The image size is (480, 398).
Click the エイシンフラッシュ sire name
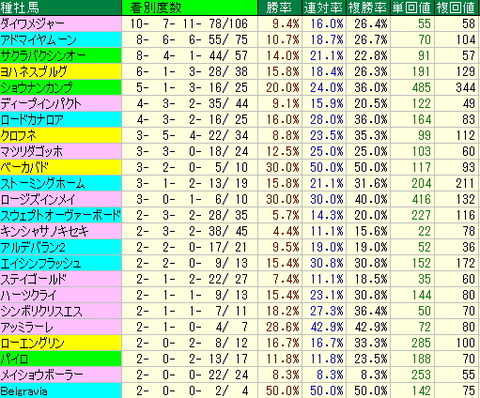[x=41, y=264]
